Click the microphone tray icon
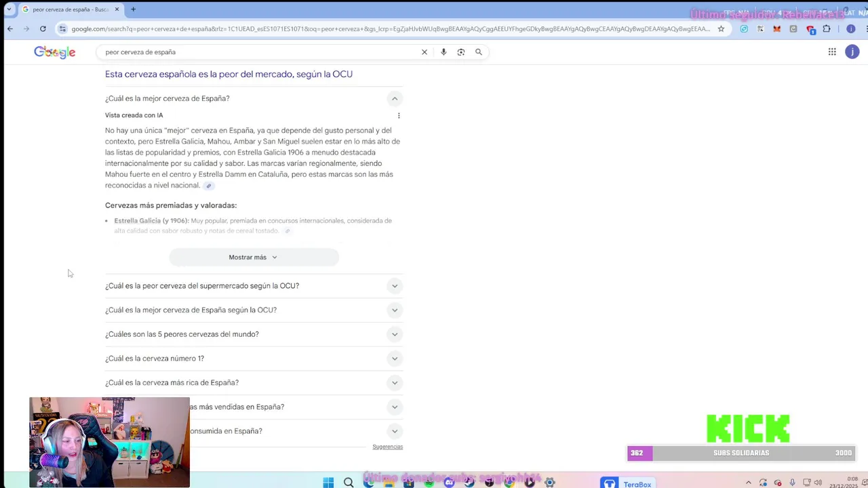The height and width of the screenshot is (488, 868). click(792, 483)
